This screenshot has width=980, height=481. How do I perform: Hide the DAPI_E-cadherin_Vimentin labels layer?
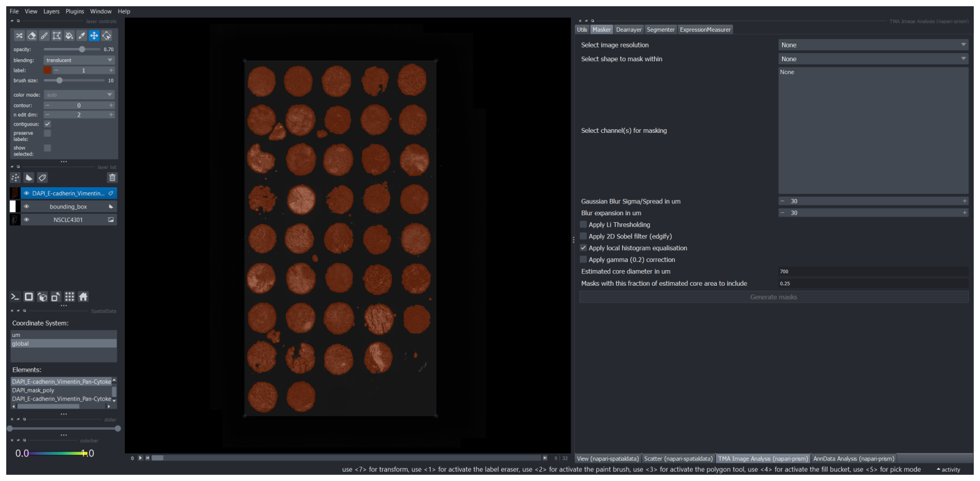point(26,193)
